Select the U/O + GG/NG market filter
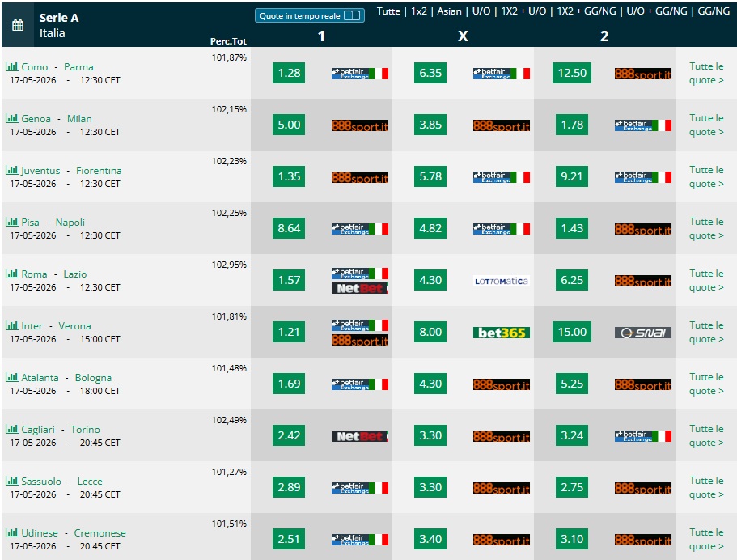This screenshot has height=560, width=737. pyautogui.click(x=657, y=11)
